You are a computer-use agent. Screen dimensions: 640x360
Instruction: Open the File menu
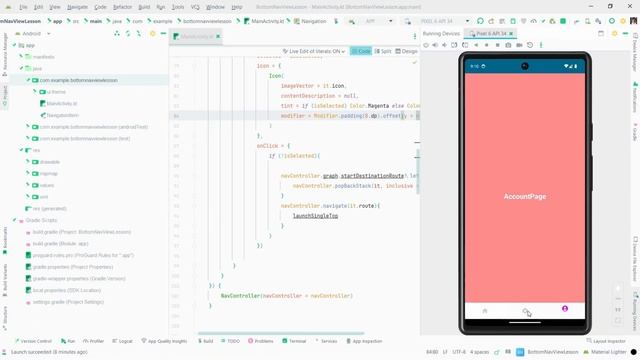pyautogui.click(x=23, y=7)
